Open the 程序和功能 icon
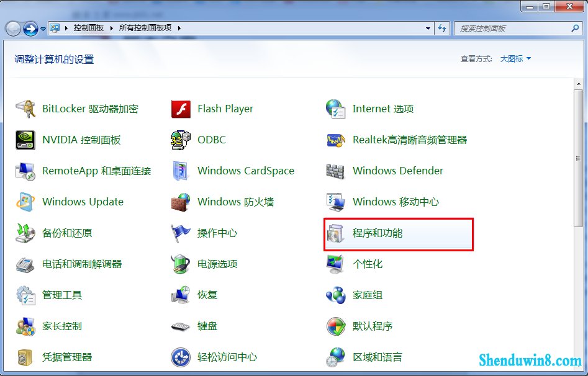The image size is (588, 376). pos(336,233)
